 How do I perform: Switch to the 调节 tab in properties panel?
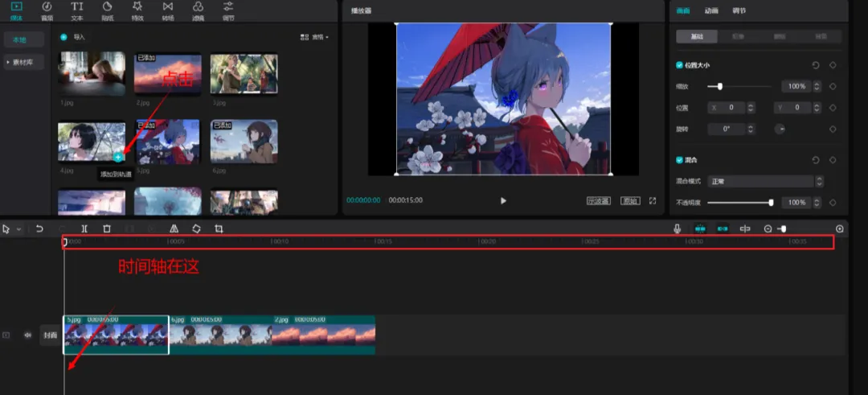pyautogui.click(x=739, y=10)
